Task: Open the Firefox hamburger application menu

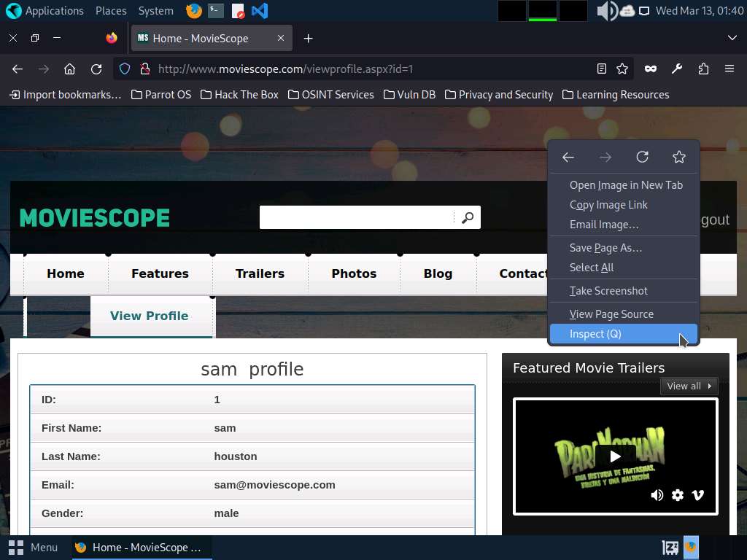Action: pos(729,69)
